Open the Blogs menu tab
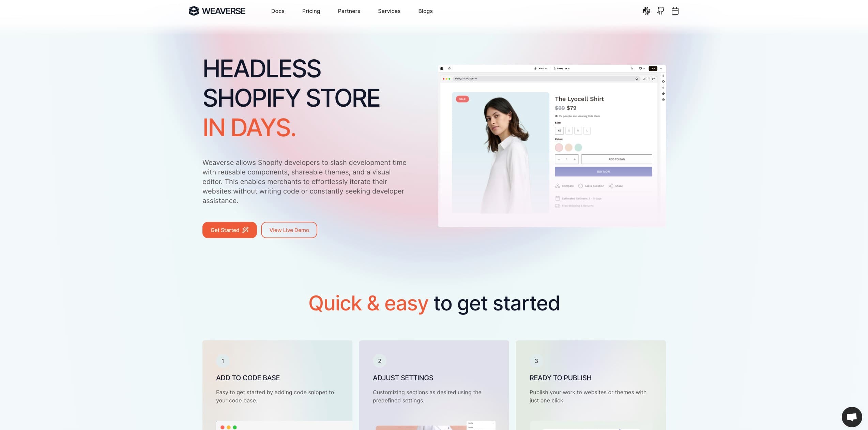868x430 pixels. [x=425, y=11]
